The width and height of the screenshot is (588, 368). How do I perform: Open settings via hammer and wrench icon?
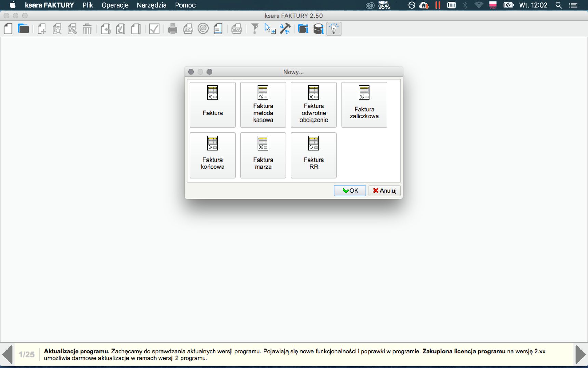click(285, 29)
